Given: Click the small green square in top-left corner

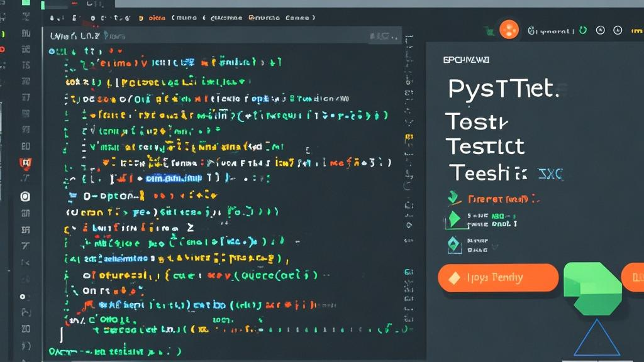Looking at the screenshot, I should pos(25,2).
